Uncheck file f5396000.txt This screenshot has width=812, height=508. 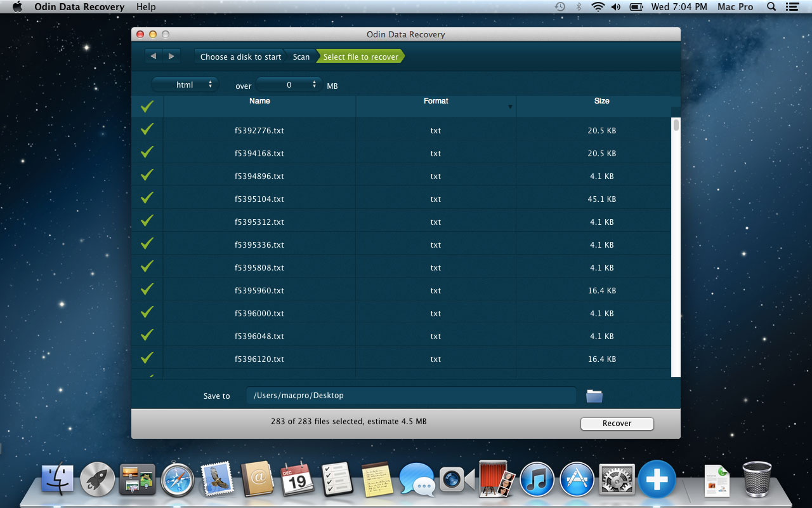pyautogui.click(x=147, y=312)
